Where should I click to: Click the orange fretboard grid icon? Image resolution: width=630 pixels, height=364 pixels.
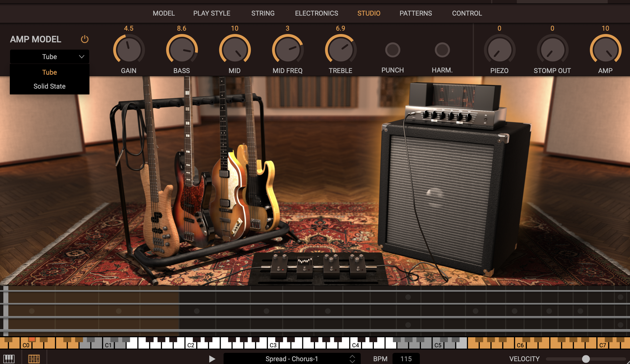pyautogui.click(x=34, y=358)
